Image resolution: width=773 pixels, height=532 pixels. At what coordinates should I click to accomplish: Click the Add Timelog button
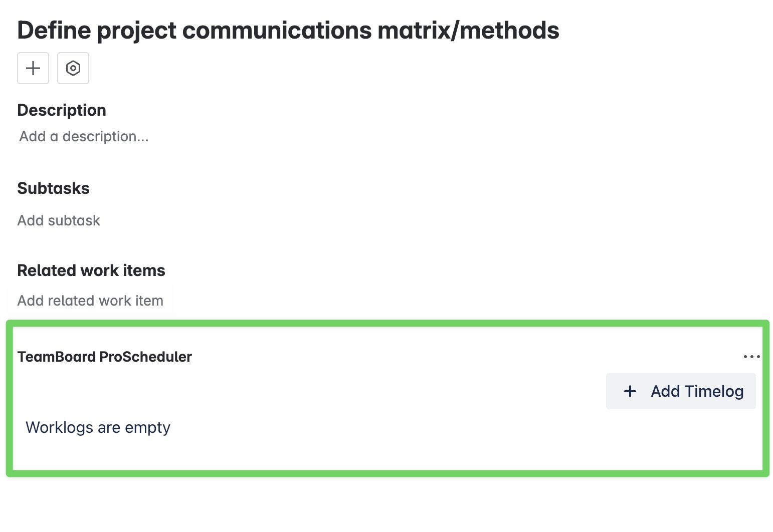(681, 391)
